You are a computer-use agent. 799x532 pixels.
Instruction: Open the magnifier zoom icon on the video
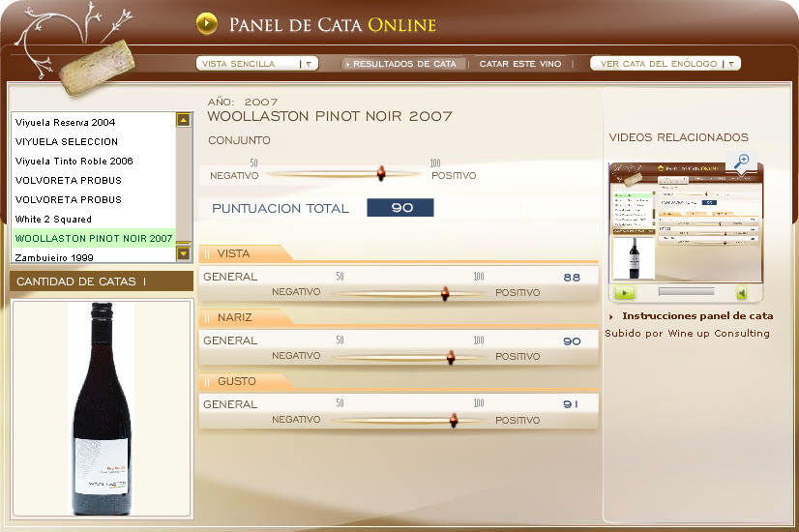pyautogui.click(x=741, y=161)
